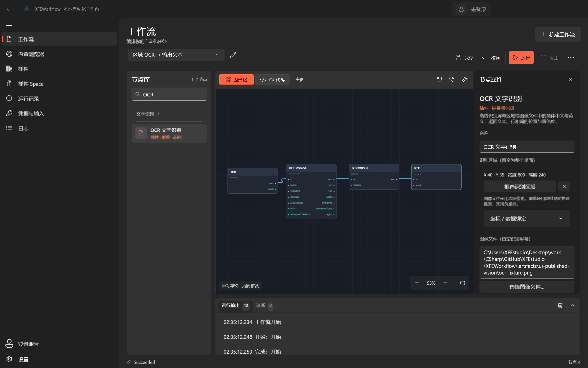
Task: Click 新建工作流 button
Action: (558, 34)
